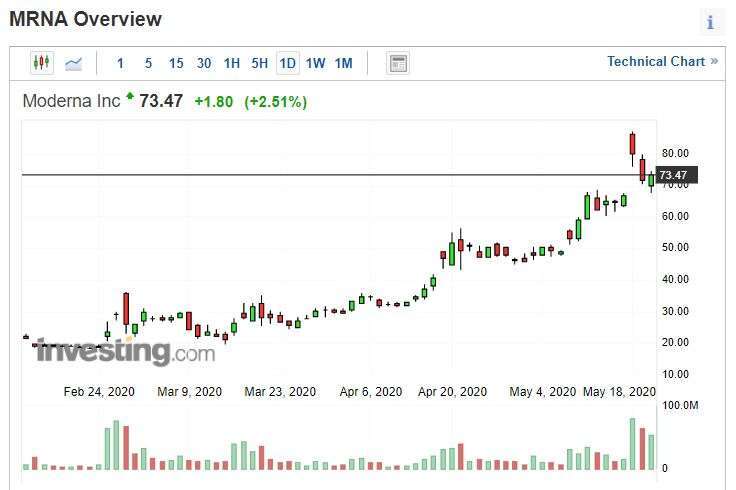Click the highest red candlestick above 80.00

(632, 144)
